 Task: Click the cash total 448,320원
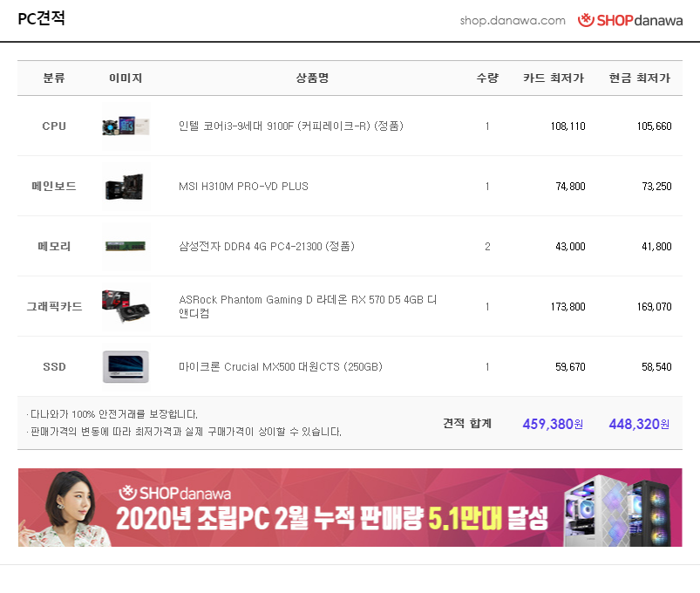point(639,424)
